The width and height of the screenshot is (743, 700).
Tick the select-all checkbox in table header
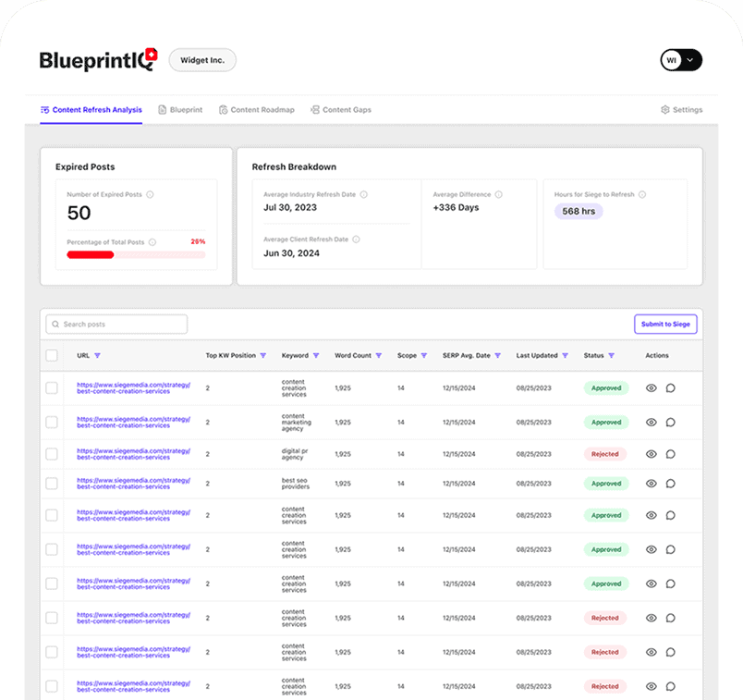(52, 356)
